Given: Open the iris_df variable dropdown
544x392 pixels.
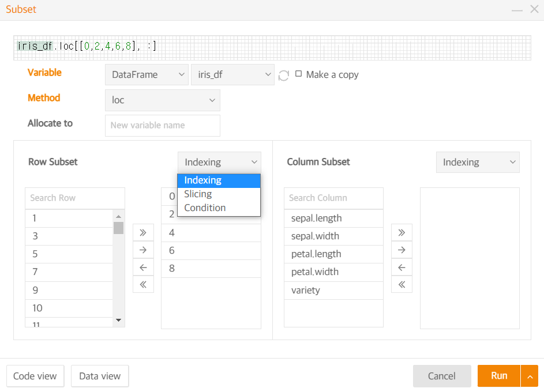Looking at the screenshot, I should (232, 75).
